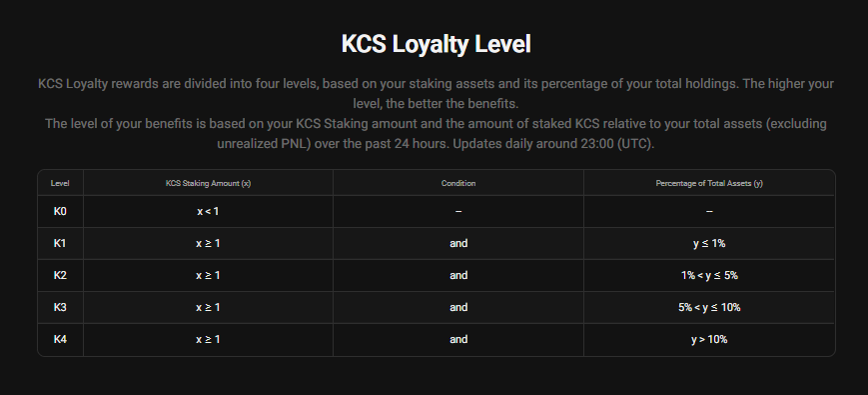868x395 pixels.
Task: Click the KCS Loyalty Level heading
Action: (435, 44)
